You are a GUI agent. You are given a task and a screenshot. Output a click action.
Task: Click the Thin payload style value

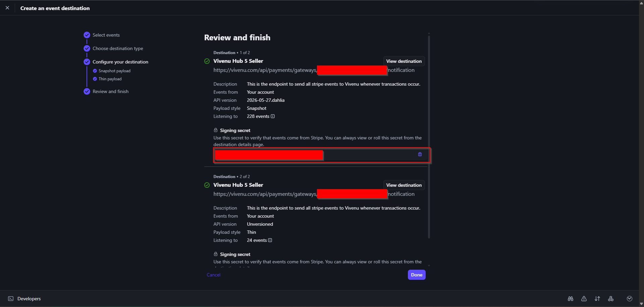(251, 232)
